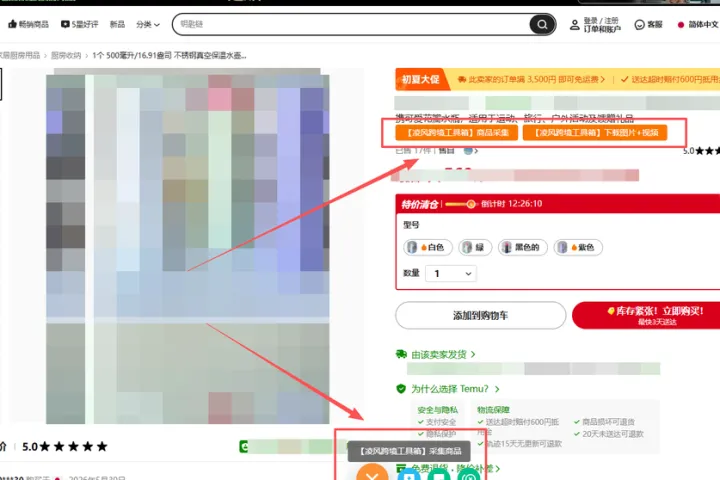Select the 紫色 model option

(x=578, y=248)
